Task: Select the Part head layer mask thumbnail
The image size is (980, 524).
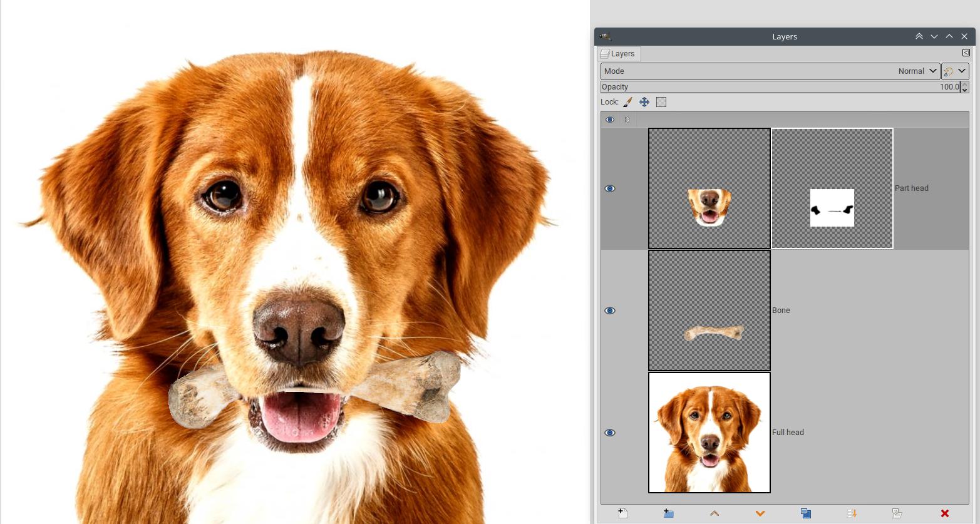Action: click(832, 188)
